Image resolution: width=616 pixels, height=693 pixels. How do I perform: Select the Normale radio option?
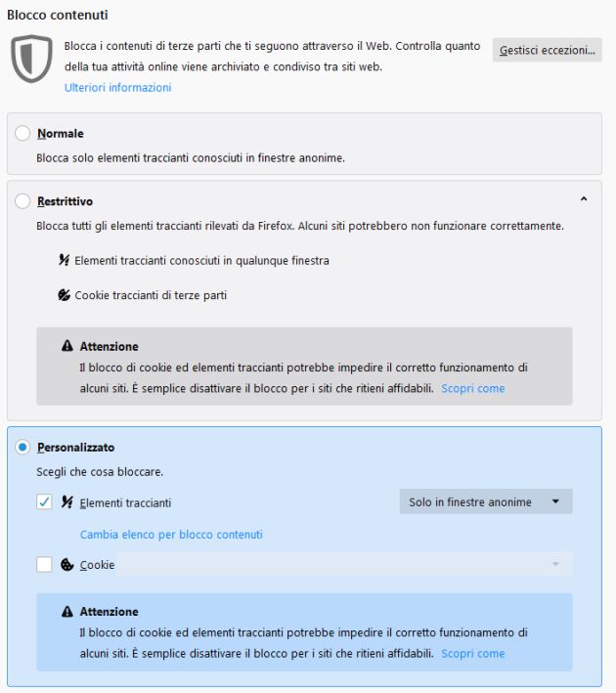(x=23, y=134)
